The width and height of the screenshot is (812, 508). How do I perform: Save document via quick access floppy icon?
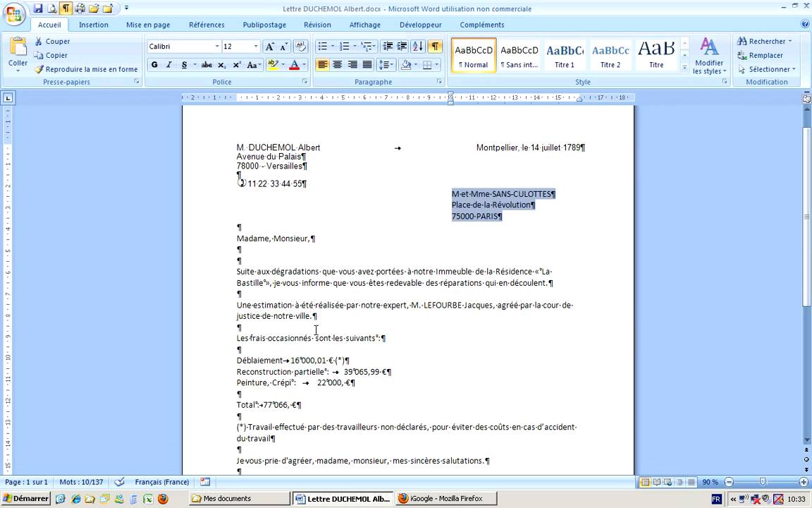click(38, 8)
